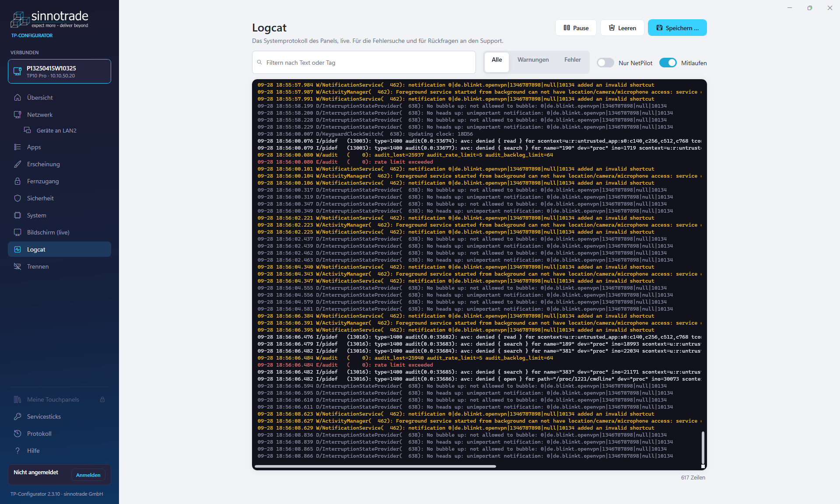Screen dimensions: 840x504
Task: Click the Trennen disconnect icon
Action: (17, 266)
